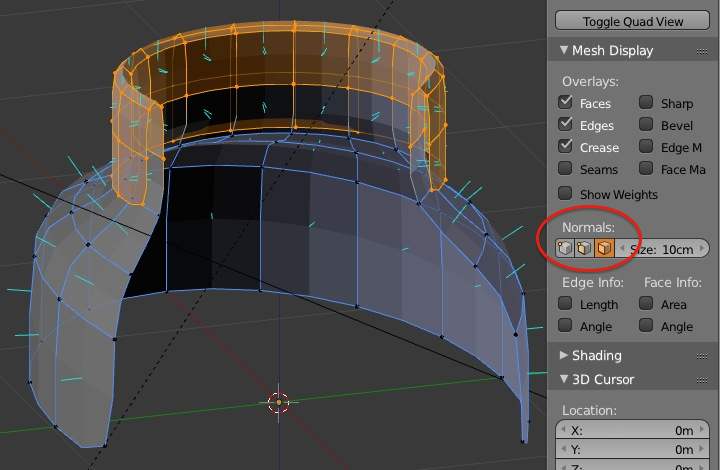Uncheck the Faces overlay checkbox
This screenshot has width=720, height=470.
(x=565, y=102)
